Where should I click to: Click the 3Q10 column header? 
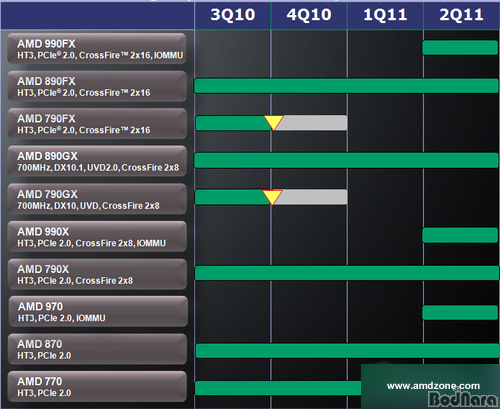(x=233, y=15)
